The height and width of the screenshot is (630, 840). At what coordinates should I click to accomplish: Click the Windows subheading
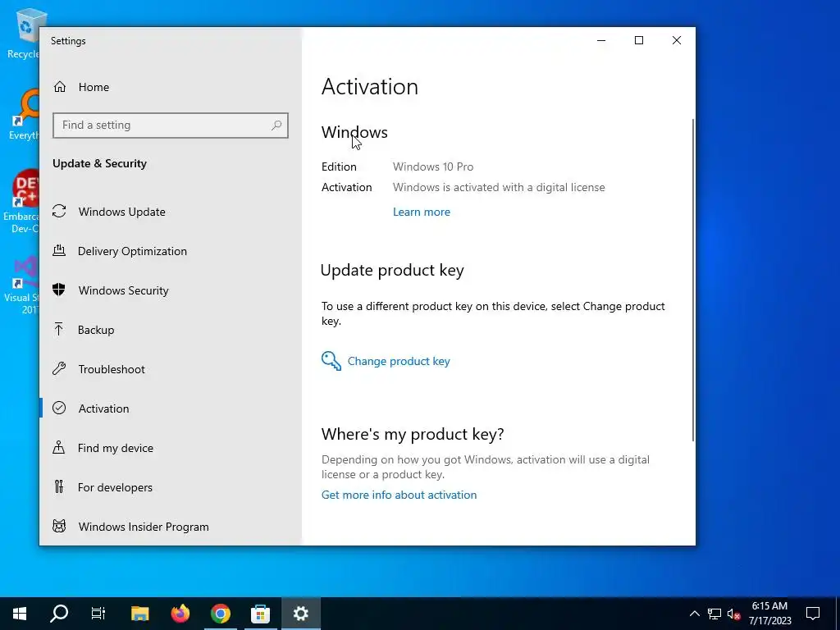pyautogui.click(x=354, y=132)
